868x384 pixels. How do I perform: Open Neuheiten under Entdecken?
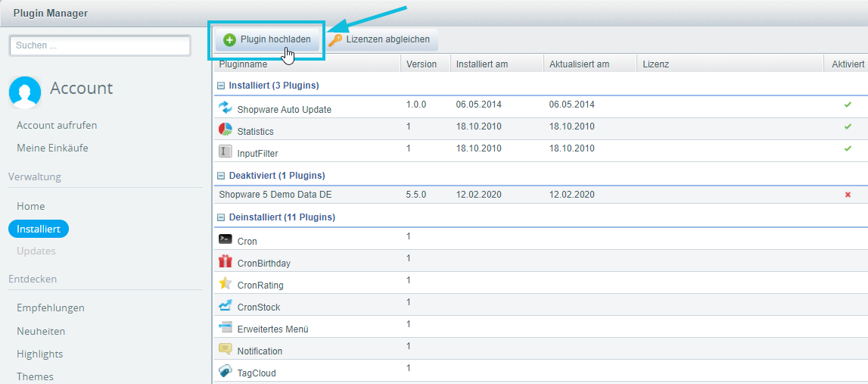(x=41, y=331)
